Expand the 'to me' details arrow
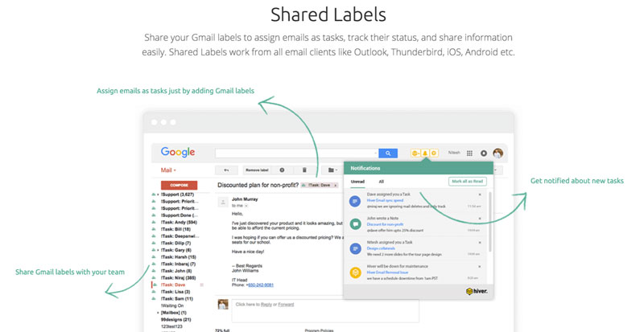Viewport: 644px width, 332px height. coord(246,206)
